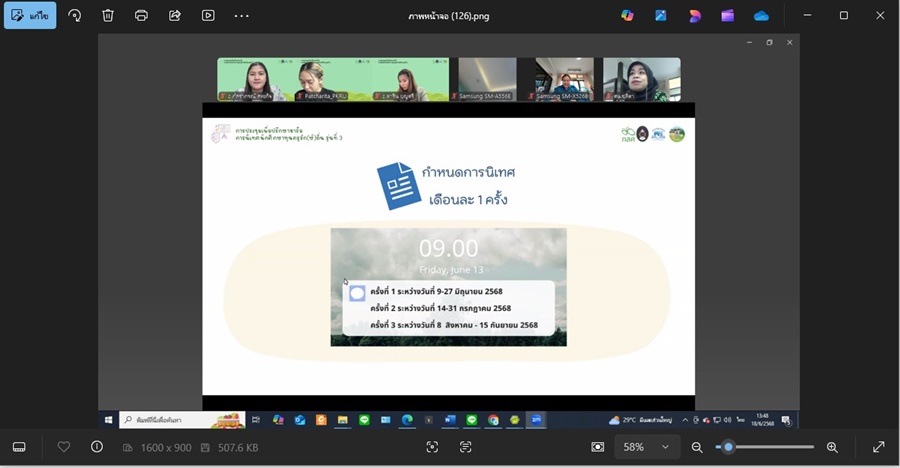Image resolution: width=900 pixels, height=468 pixels.
Task: Click the scan text icon in bottom bar
Action: click(x=465, y=447)
